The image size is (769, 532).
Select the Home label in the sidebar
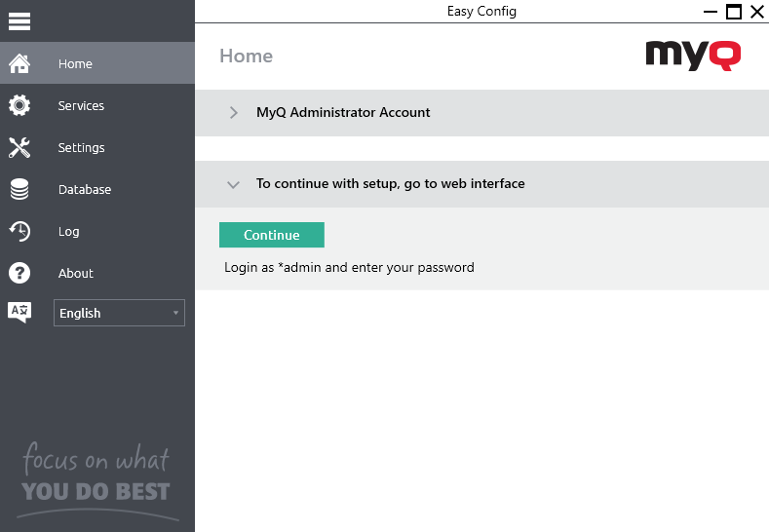(75, 64)
